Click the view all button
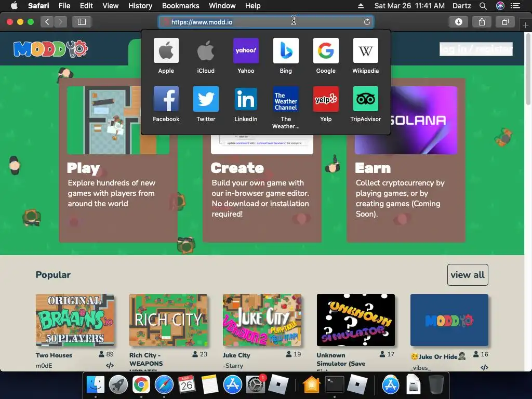The height and width of the screenshot is (399, 532). (468, 275)
